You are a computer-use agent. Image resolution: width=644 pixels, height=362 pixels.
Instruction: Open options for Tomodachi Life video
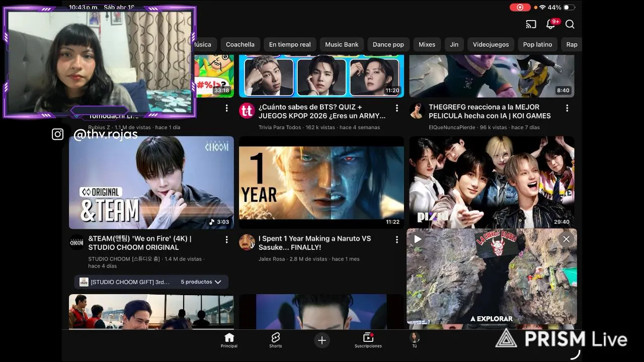pos(226,108)
